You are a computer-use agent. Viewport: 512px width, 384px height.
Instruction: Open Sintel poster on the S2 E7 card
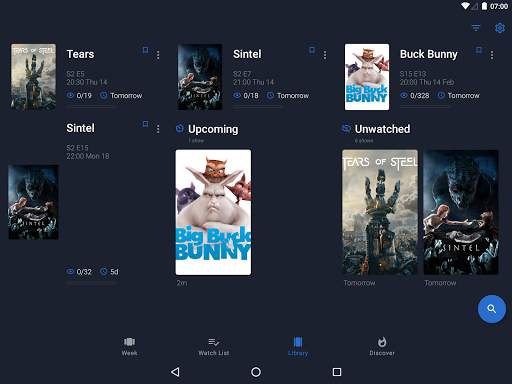(x=200, y=77)
